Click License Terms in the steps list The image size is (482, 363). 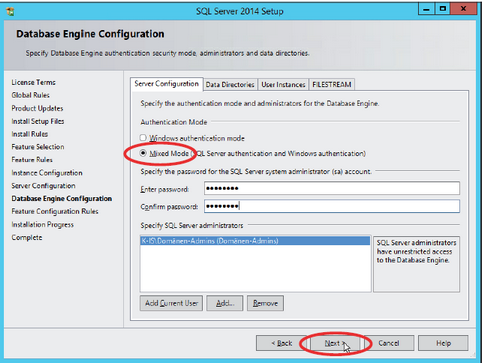pos(33,82)
